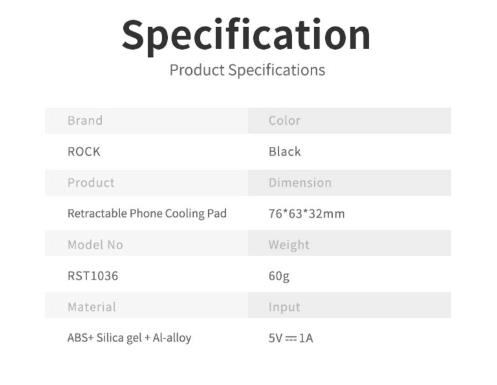Click the 76*63*32mm dimension value
The image size is (497, 385).
pyautogui.click(x=307, y=214)
